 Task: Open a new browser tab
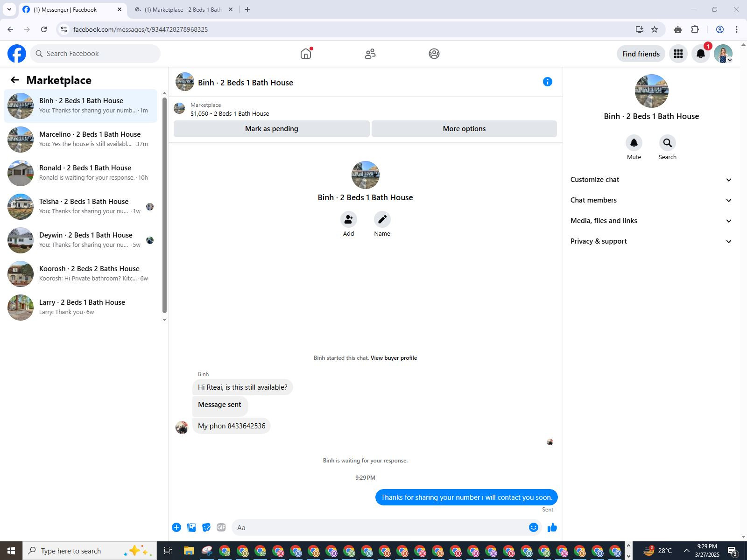247,9
